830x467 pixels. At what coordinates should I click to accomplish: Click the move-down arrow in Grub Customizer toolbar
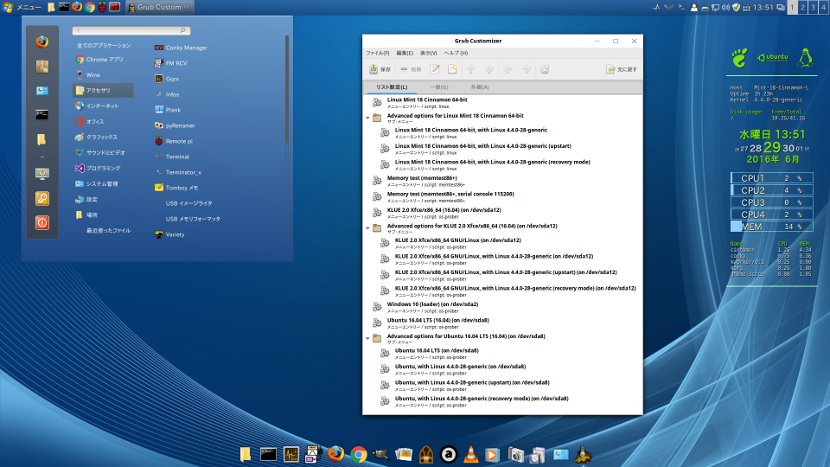pos(489,69)
